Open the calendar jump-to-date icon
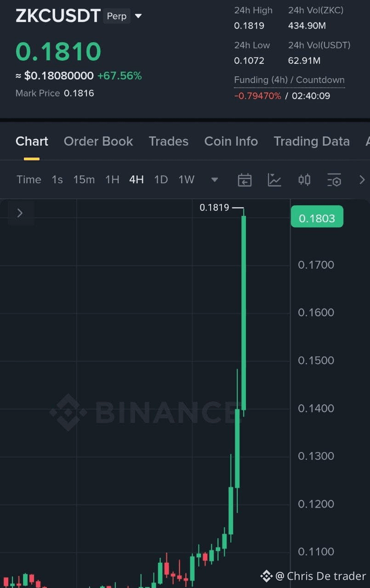The width and height of the screenshot is (370, 588). pos(245,180)
